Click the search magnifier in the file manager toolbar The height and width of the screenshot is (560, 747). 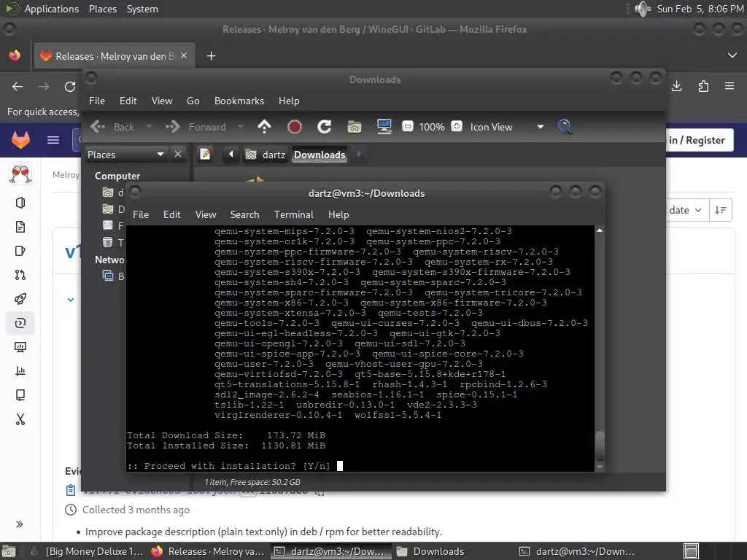565,127
